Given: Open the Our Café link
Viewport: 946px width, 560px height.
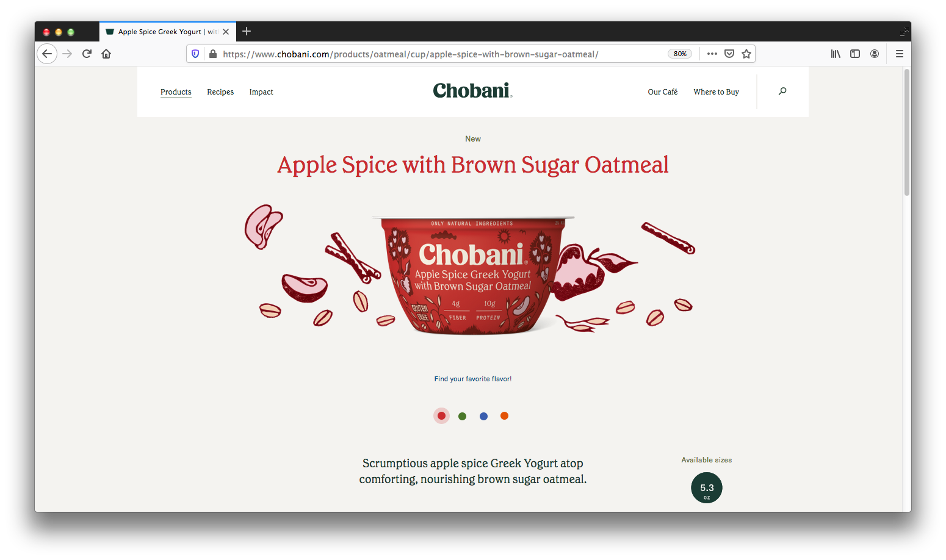Looking at the screenshot, I should (663, 92).
